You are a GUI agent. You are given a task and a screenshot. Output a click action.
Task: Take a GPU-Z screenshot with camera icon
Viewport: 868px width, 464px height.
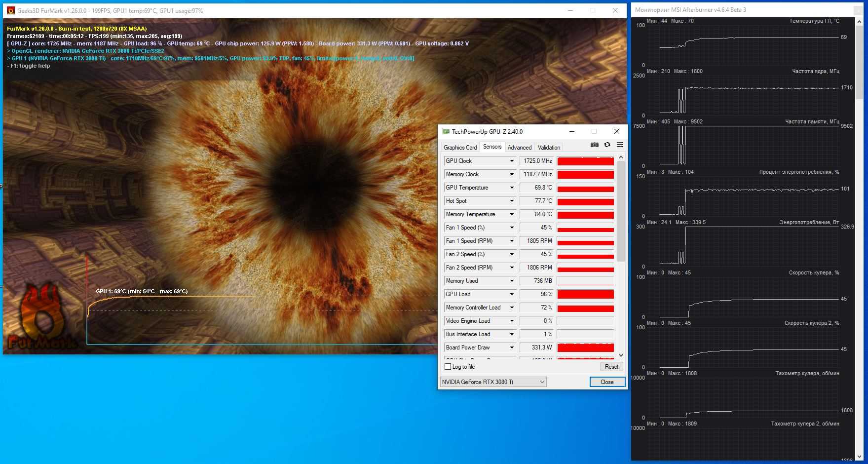click(x=594, y=145)
